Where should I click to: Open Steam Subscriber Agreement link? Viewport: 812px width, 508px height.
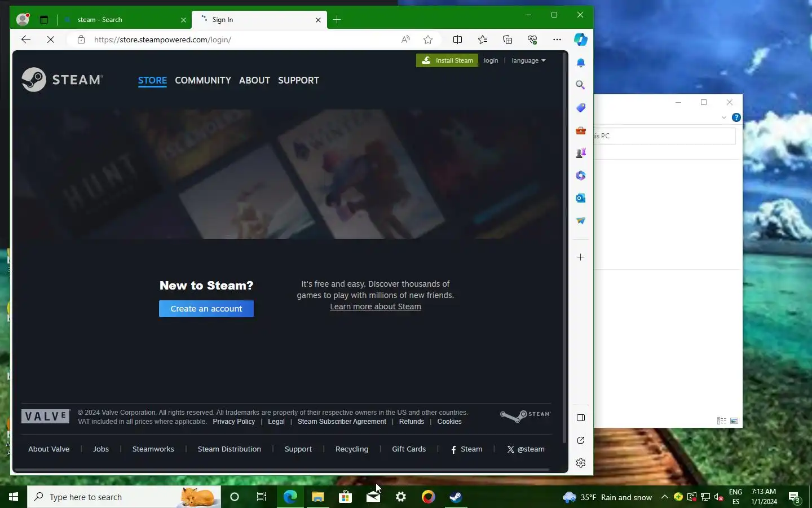click(342, 422)
